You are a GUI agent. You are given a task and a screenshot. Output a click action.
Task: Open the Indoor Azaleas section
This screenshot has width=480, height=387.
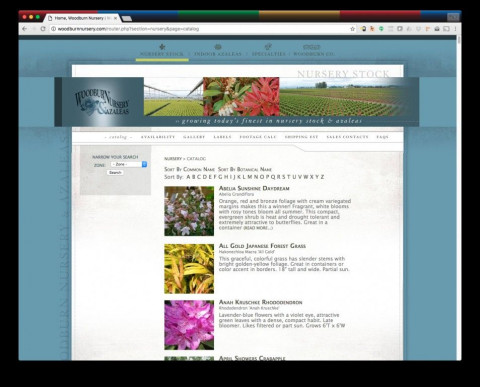(x=218, y=54)
